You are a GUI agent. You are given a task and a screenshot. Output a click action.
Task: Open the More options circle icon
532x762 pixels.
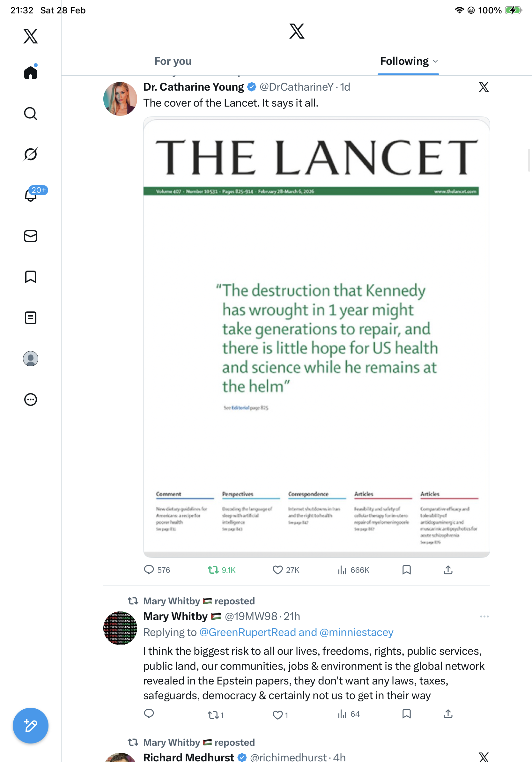click(x=31, y=399)
